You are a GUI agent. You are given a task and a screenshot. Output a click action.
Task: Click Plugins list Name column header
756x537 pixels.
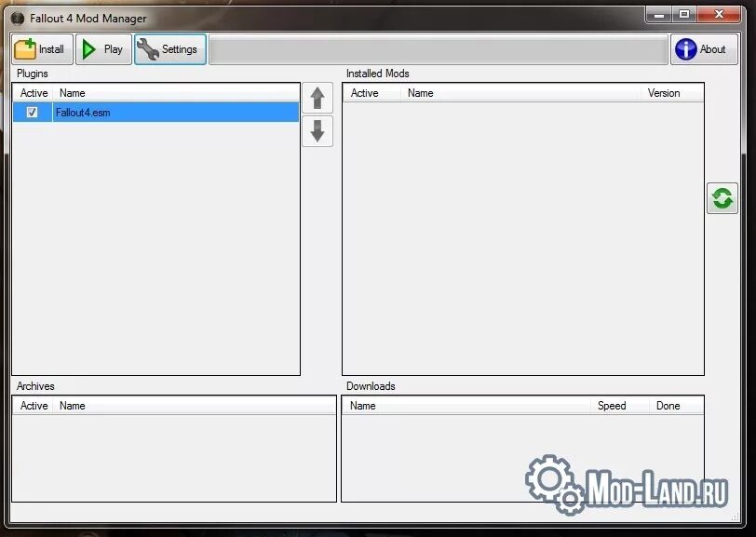point(175,93)
